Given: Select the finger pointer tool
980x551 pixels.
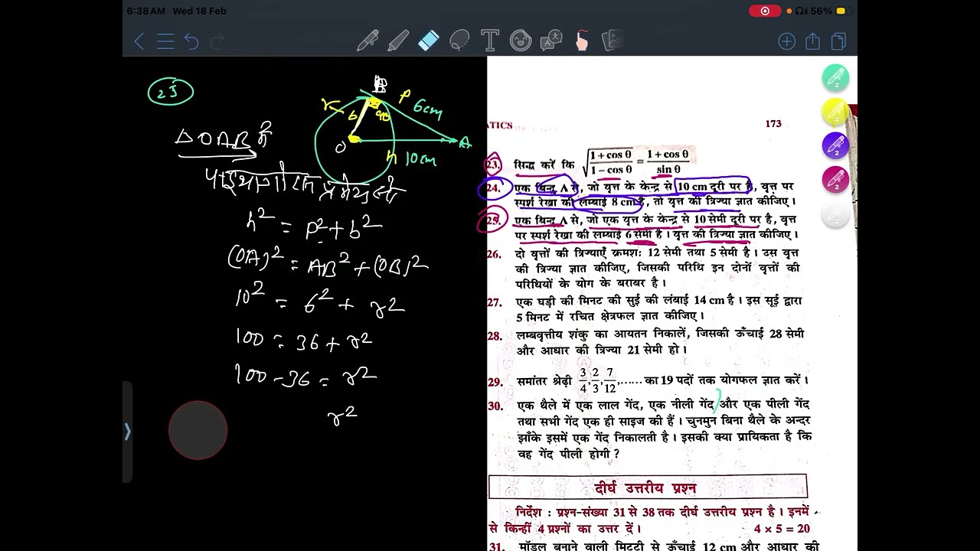Looking at the screenshot, I should coord(582,41).
